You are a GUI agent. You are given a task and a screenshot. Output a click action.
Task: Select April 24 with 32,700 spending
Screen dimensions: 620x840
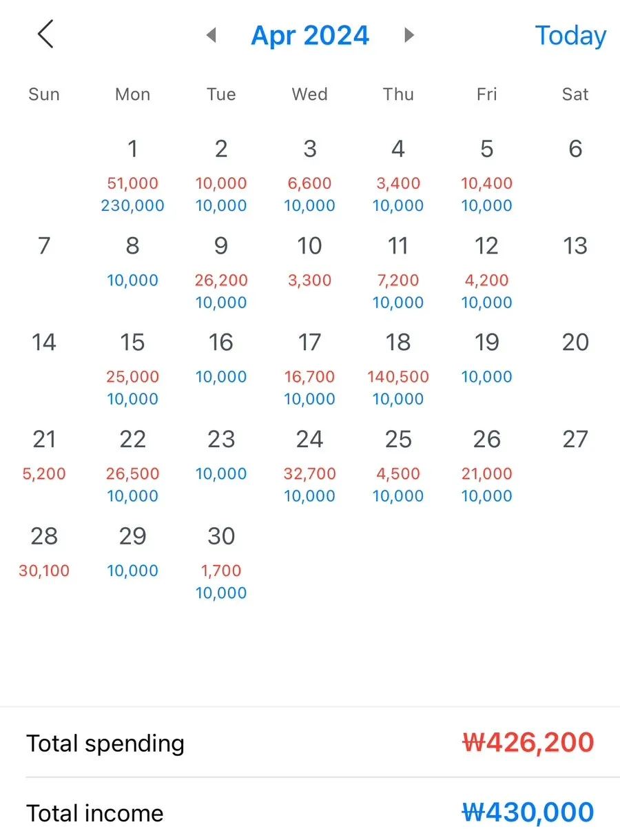point(309,463)
